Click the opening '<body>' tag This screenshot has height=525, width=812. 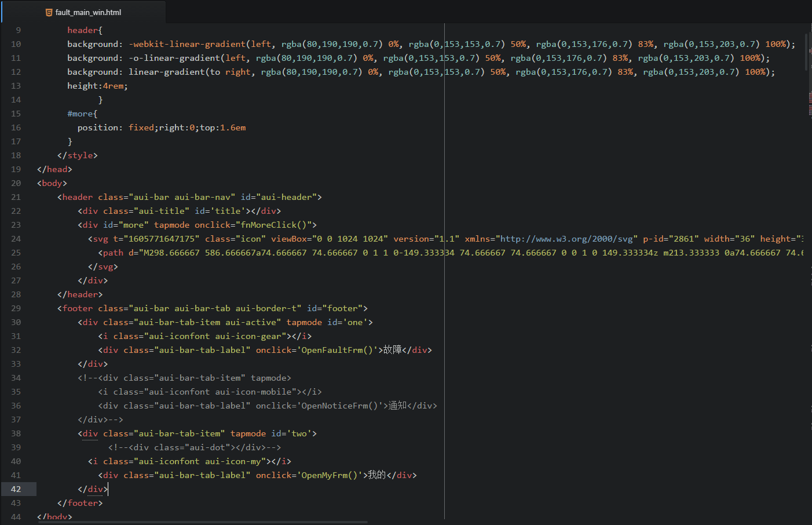click(x=52, y=183)
